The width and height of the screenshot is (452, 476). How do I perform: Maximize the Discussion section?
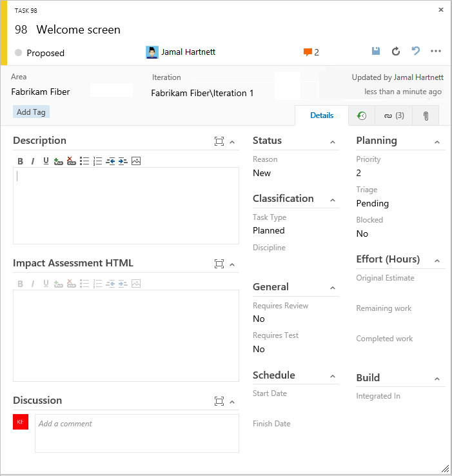tap(219, 401)
